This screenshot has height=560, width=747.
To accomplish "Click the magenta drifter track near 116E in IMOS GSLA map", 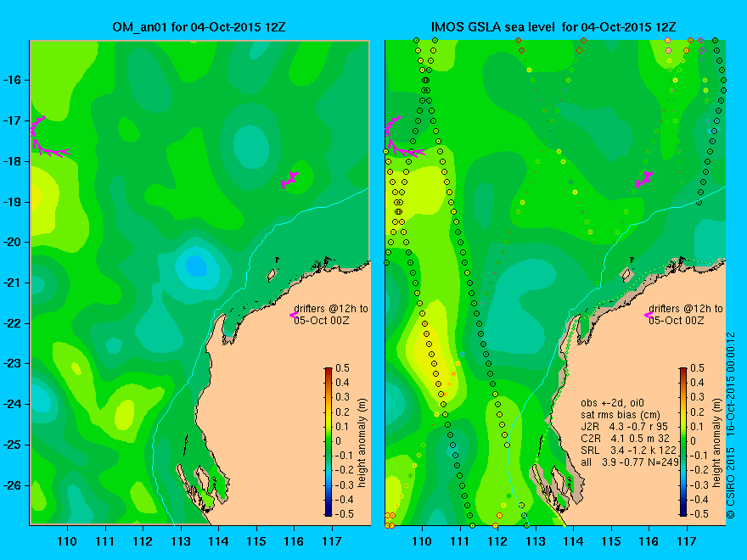I will [644, 180].
